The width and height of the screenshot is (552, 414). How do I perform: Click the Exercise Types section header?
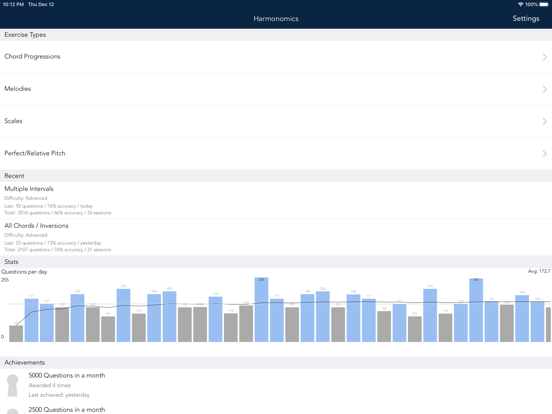pos(276,35)
